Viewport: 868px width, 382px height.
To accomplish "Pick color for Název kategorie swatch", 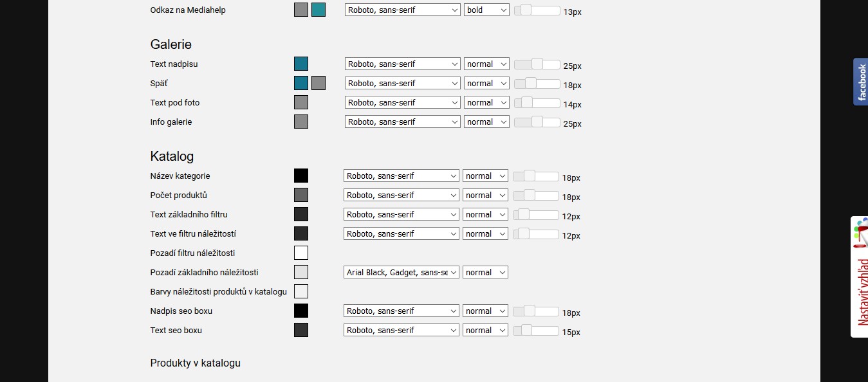I will coord(301,176).
